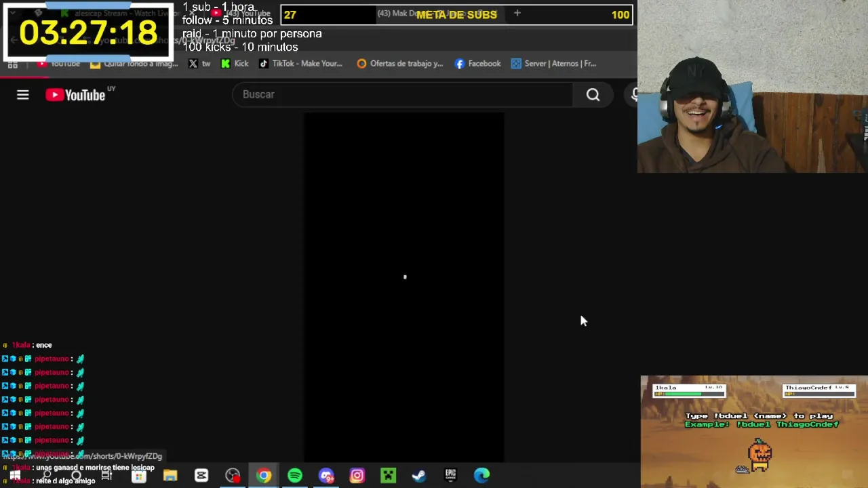Open the browser apps grid shortcut
Image resolution: width=868 pixels, height=488 pixels.
point(12,64)
